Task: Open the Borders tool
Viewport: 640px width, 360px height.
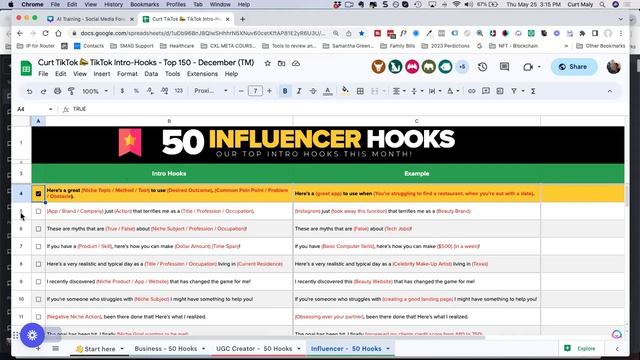Action: tap(360, 91)
